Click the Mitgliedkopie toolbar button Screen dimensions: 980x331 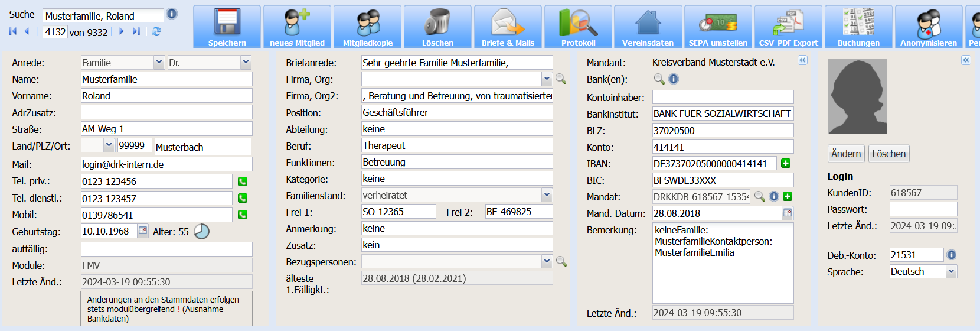367,27
